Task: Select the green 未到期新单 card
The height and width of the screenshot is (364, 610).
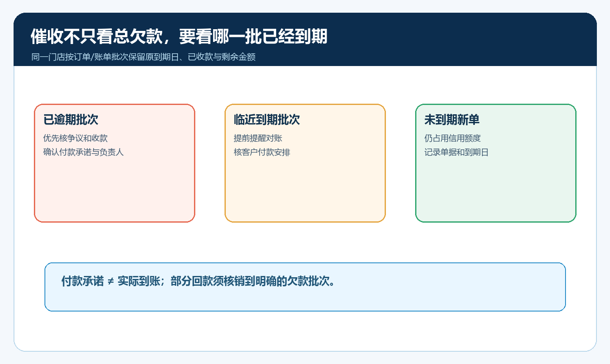Action: coord(496,163)
